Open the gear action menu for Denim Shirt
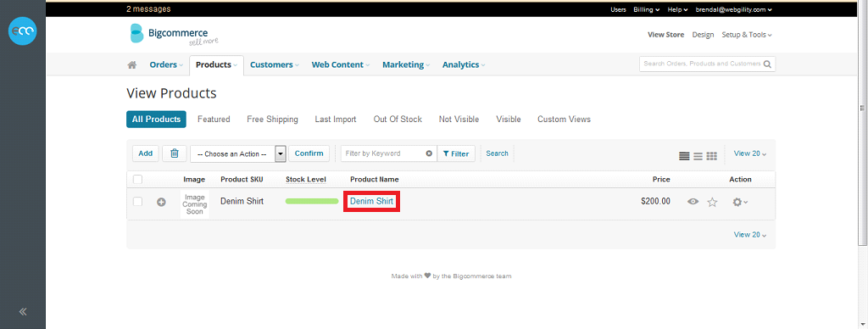Image resolution: width=868 pixels, height=329 pixels. pyautogui.click(x=740, y=202)
